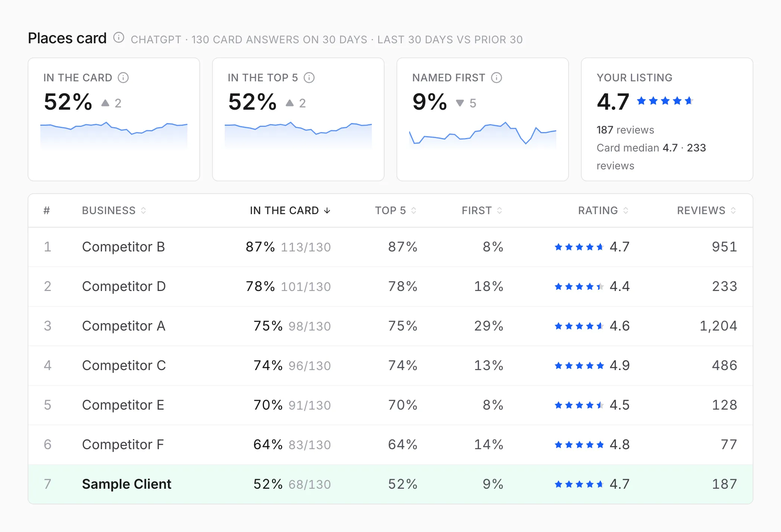
Task: Click Competitor F's 77 reviews value
Action: tap(729, 445)
